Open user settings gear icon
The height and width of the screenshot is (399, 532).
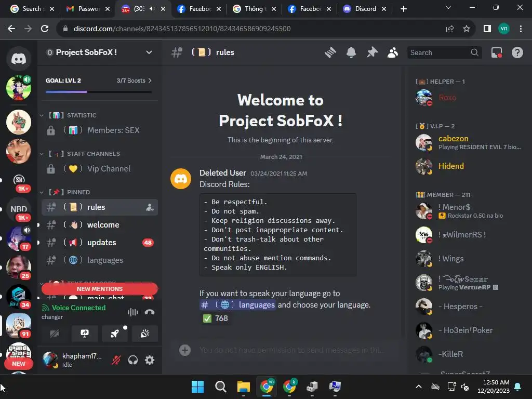coord(150,360)
